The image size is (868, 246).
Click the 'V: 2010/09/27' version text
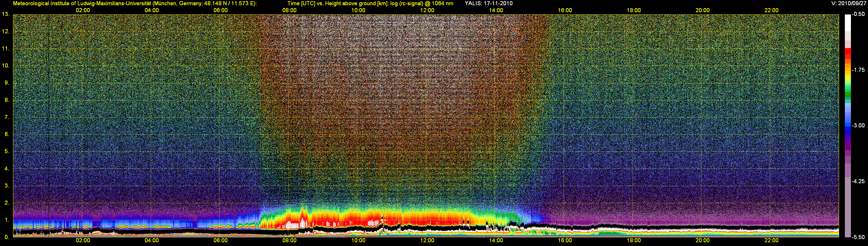[848, 3]
